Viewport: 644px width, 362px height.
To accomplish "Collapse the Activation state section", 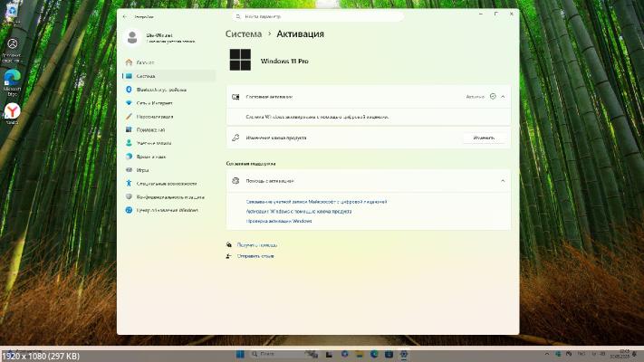I will coord(503,96).
